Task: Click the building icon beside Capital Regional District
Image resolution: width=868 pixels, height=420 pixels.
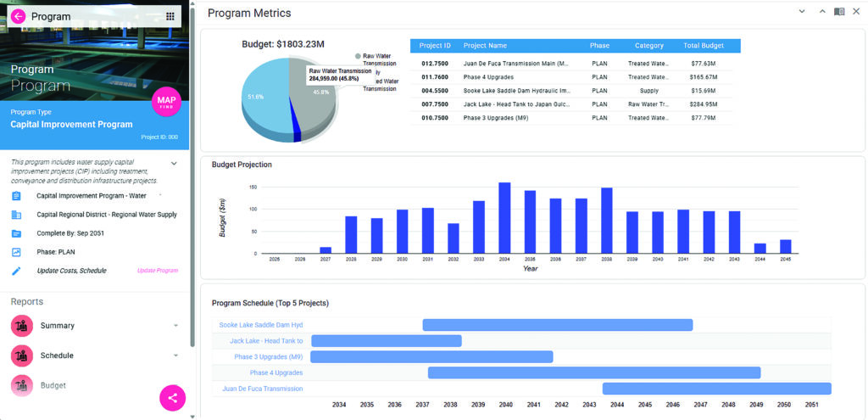Action: click(16, 215)
